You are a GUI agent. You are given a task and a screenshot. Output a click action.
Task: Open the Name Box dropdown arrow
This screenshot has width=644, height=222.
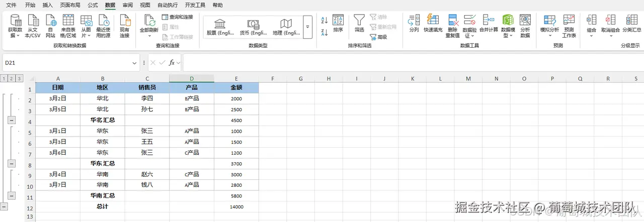click(x=134, y=63)
